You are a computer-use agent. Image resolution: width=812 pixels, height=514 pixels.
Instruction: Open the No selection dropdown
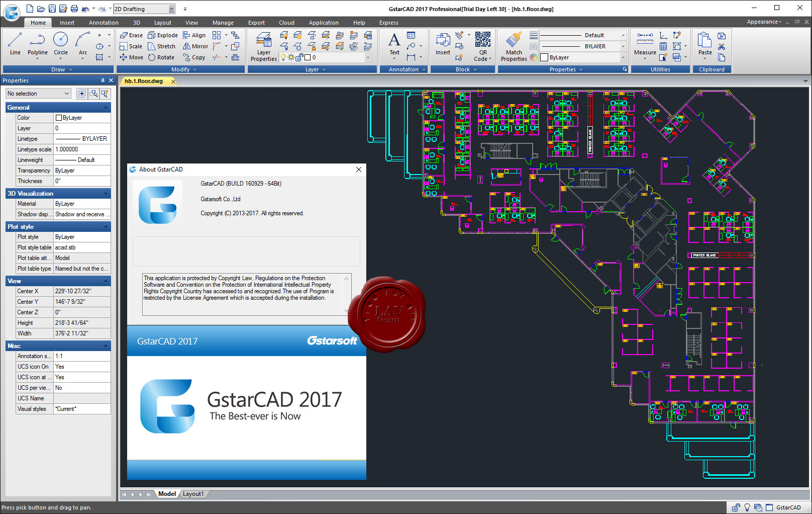pos(38,94)
